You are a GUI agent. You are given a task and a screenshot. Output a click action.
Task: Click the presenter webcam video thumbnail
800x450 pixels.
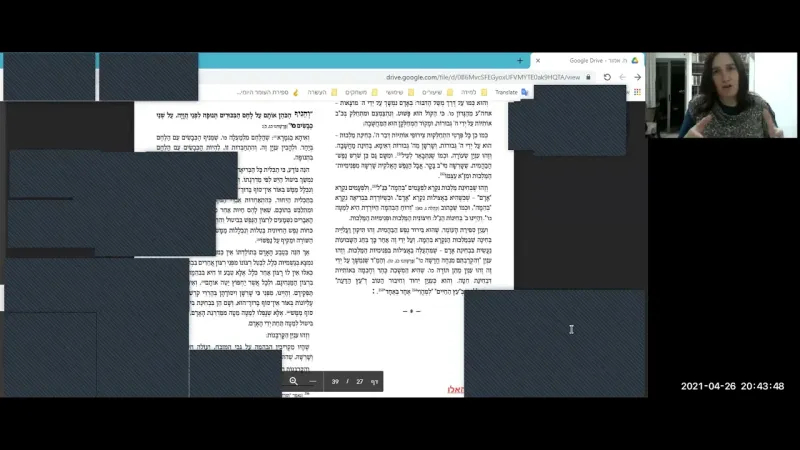[x=720, y=95]
